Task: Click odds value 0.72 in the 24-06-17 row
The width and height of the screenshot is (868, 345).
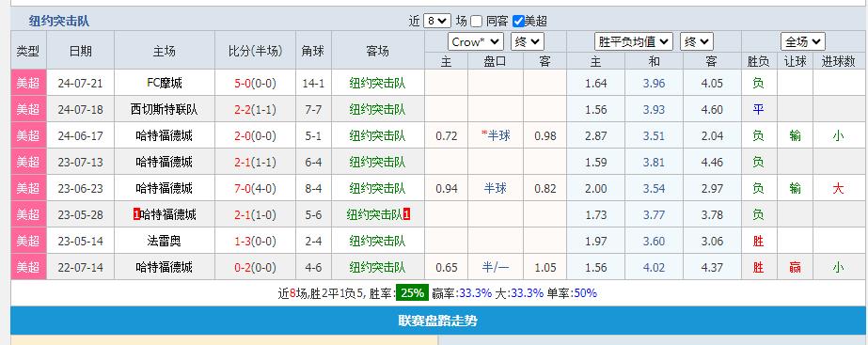Action: [446, 135]
